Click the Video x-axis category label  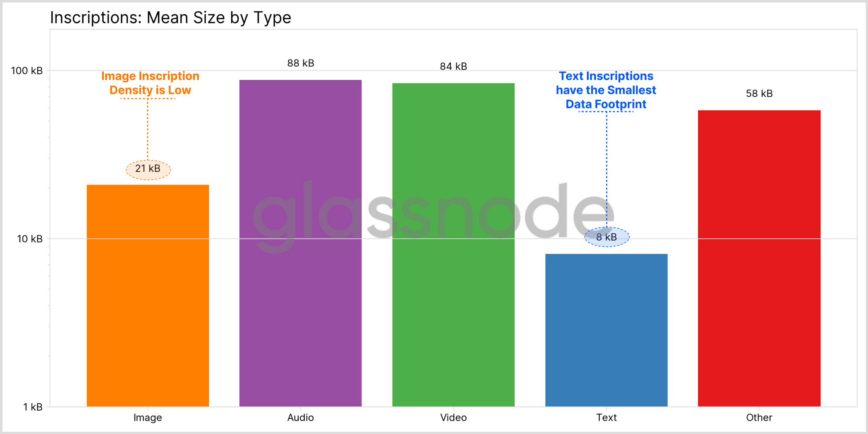point(454,418)
